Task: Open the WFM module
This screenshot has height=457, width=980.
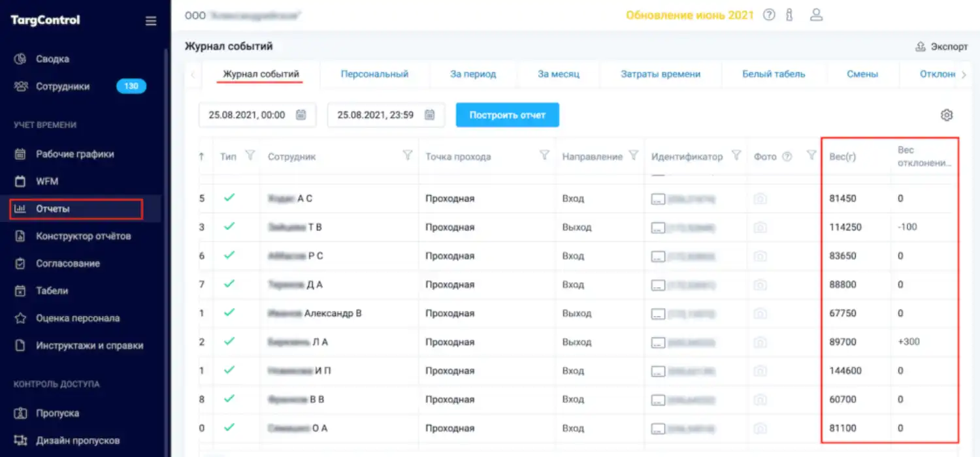Action: point(50,181)
